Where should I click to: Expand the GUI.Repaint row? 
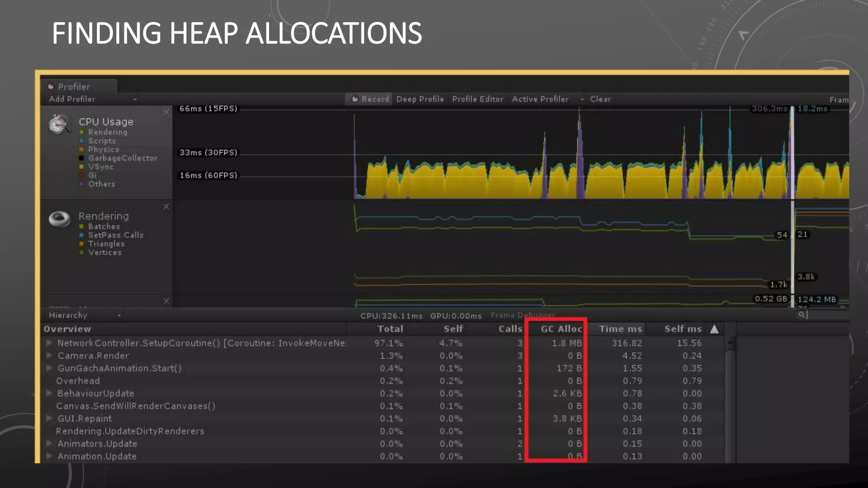[x=49, y=419]
